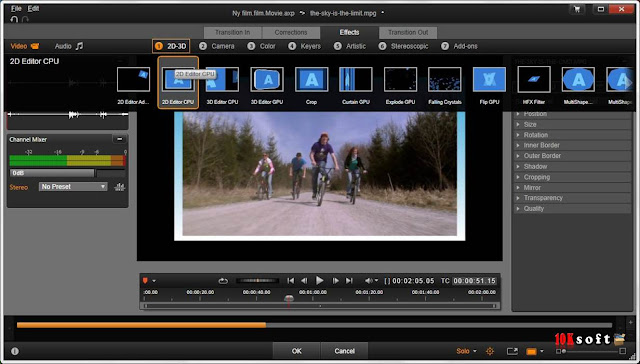Jump to the end of the clip

(349, 281)
